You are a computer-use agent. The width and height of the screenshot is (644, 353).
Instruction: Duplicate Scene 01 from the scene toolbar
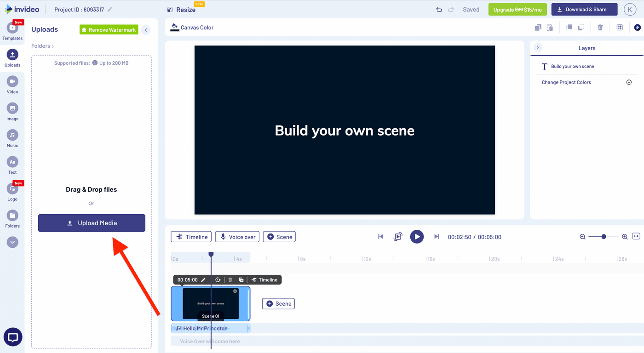(241, 279)
